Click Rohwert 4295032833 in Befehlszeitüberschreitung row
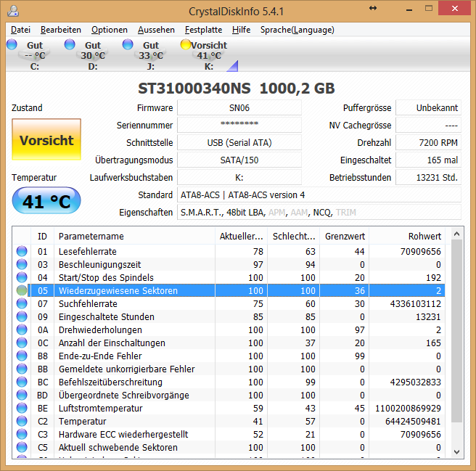The width and height of the screenshot is (476, 471). click(415, 382)
